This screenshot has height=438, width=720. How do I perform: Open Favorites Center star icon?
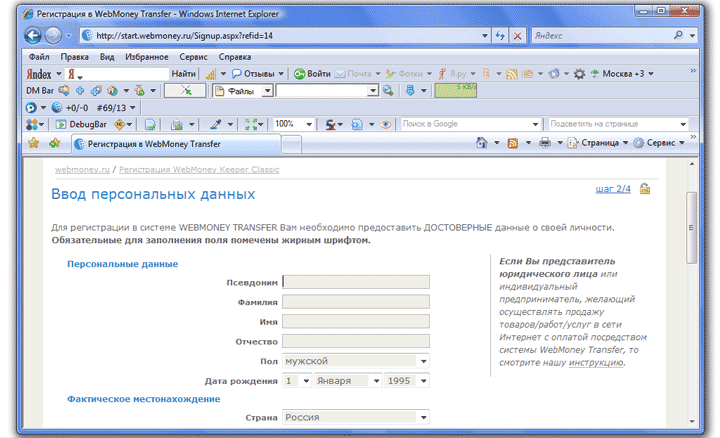(33, 144)
